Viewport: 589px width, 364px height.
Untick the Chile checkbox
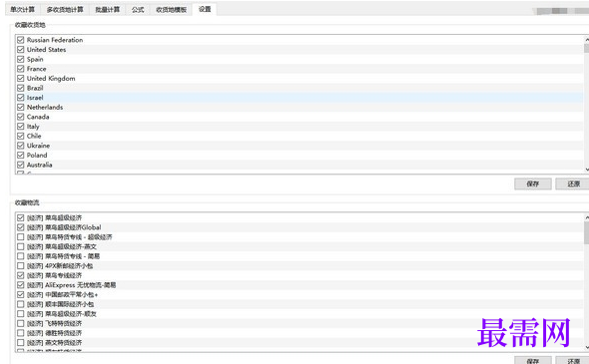21,136
